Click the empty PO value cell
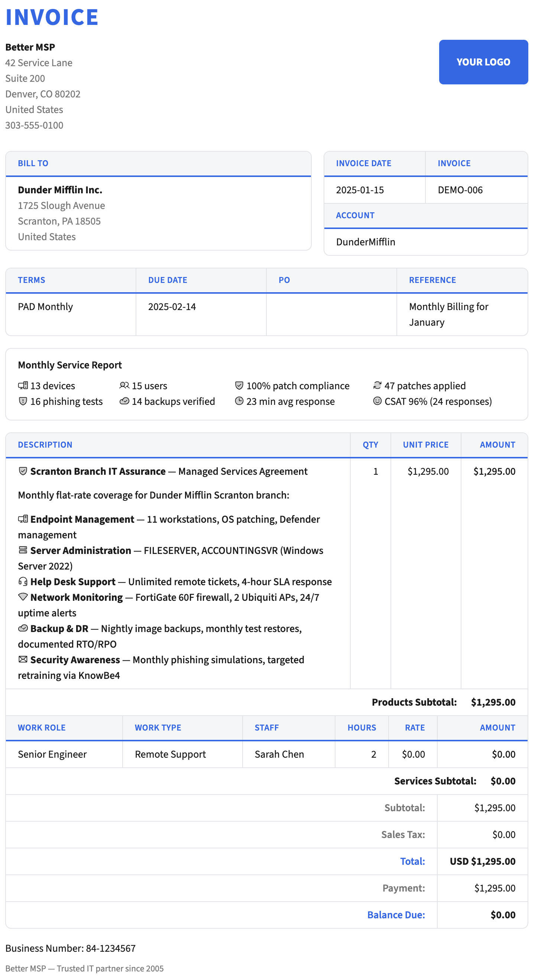Image resolution: width=535 pixels, height=980 pixels. coord(331,314)
